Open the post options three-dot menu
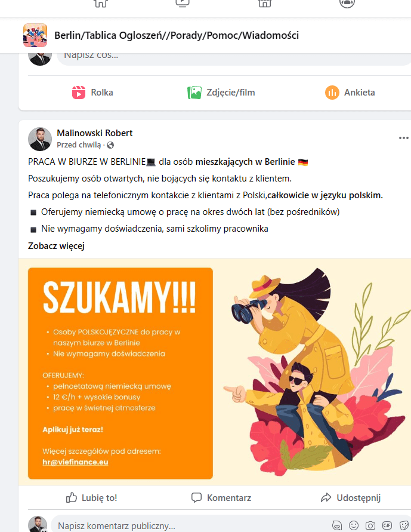The image size is (411, 532). [404, 138]
